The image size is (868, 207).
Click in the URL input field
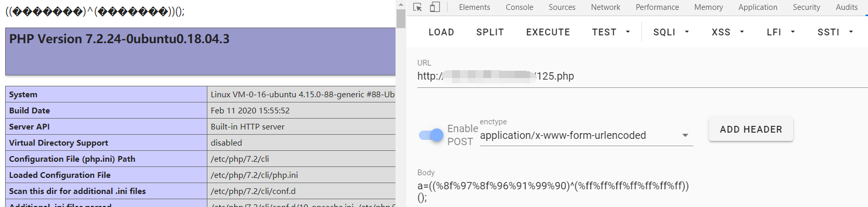click(x=642, y=76)
